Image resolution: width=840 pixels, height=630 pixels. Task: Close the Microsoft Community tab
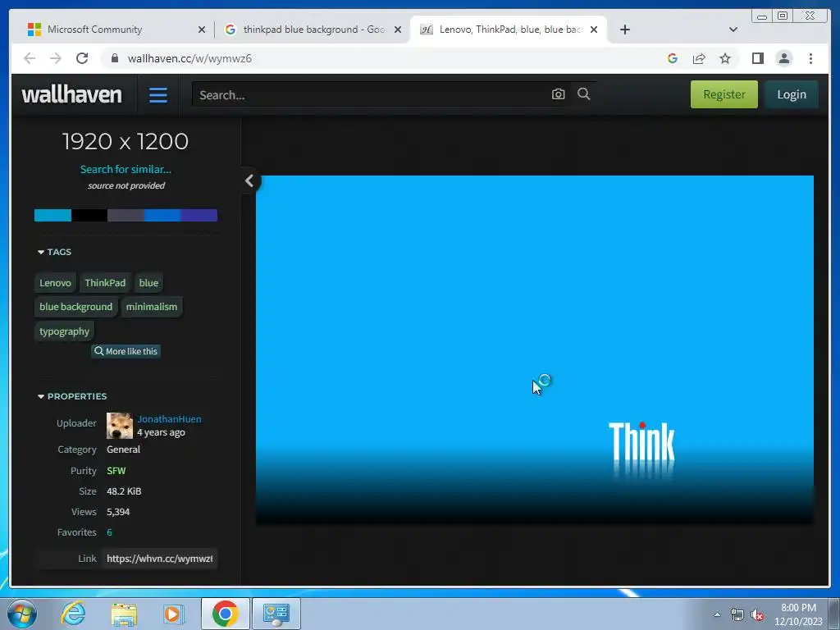pyautogui.click(x=202, y=30)
